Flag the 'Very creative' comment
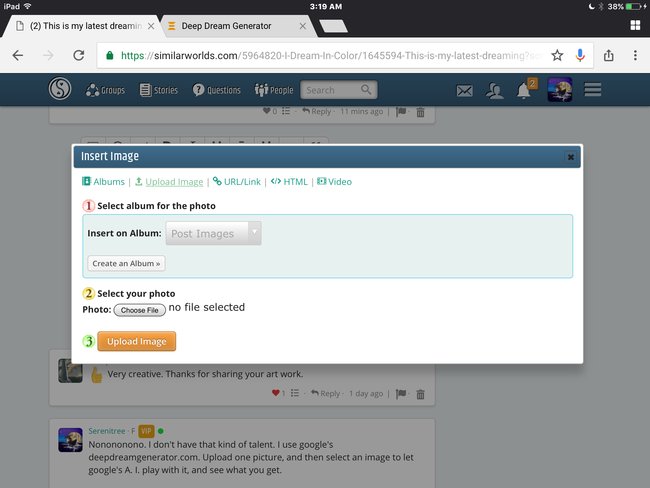The height and width of the screenshot is (488, 650). [x=401, y=393]
